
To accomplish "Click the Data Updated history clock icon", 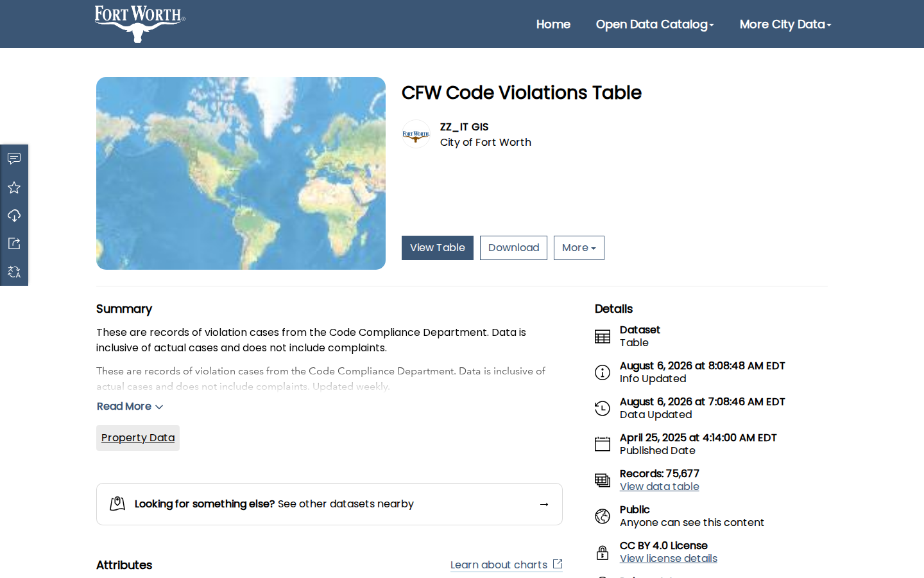I will pos(603,408).
